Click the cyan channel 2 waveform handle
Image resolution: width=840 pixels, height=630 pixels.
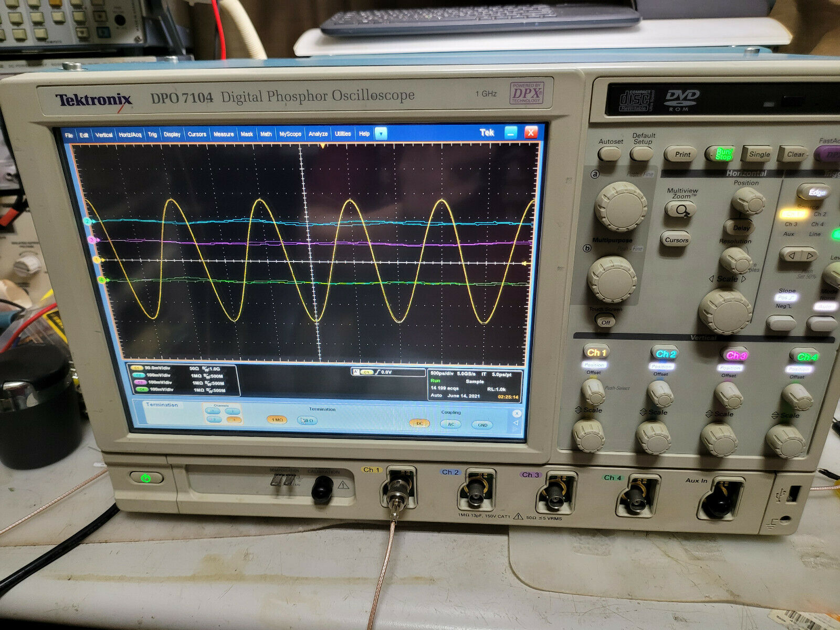[88, 222]
